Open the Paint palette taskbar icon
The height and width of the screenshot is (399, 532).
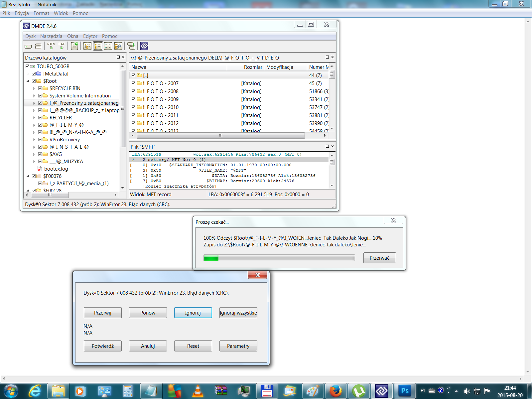click(x=313, y=391)
